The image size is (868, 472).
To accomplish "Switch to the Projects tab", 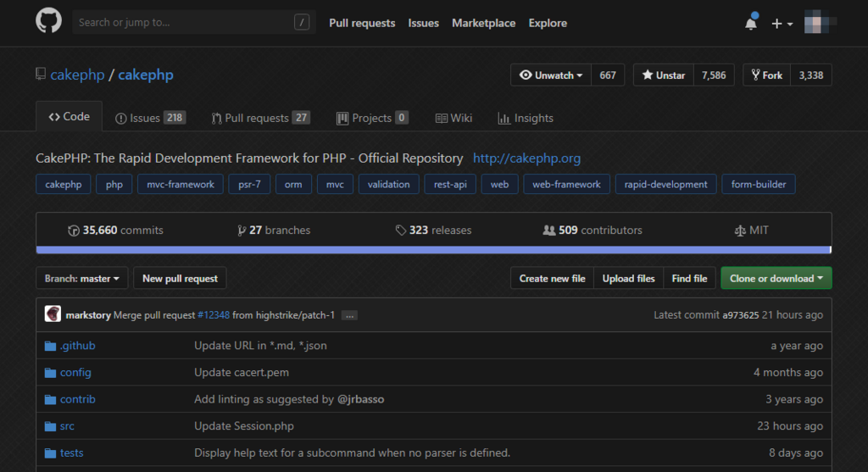I will (373, 118).
